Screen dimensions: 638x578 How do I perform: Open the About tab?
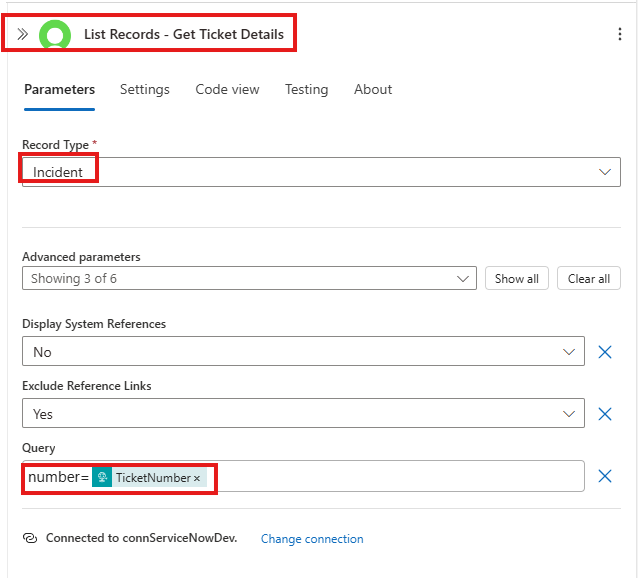(373, 89)
